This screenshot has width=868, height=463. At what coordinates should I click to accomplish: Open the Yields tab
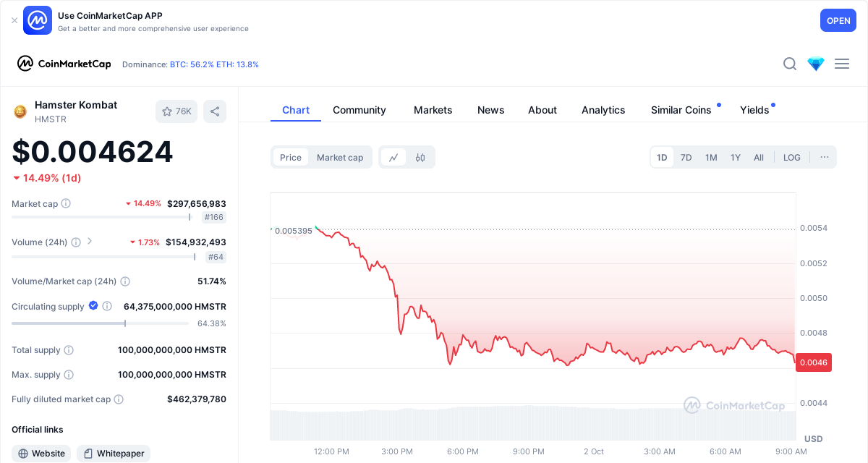click(754, 110)
